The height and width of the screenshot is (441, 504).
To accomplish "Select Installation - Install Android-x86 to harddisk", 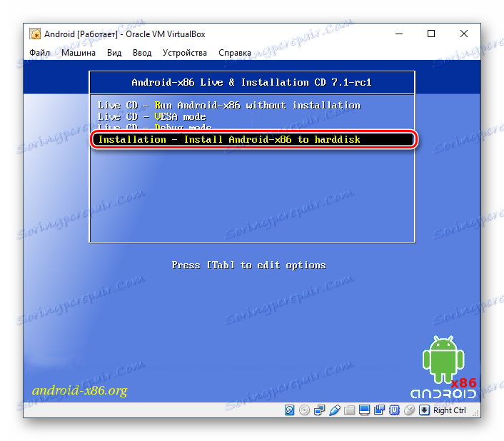I will click(253, 139).
